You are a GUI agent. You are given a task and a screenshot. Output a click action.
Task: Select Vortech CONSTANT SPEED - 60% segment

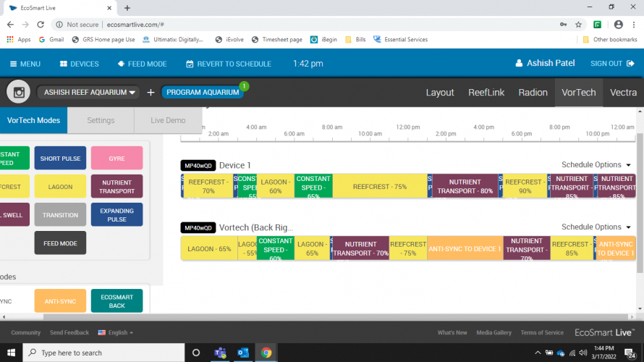(275, 248)
